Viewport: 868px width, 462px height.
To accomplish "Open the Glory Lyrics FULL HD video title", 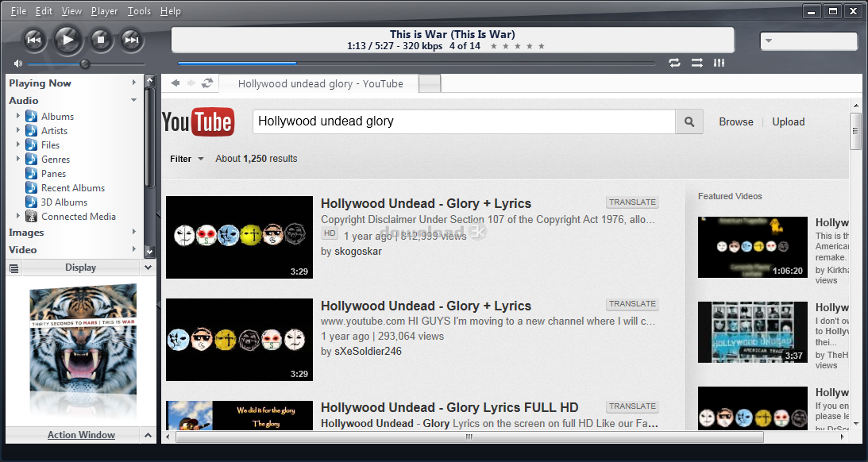I will [x=449, y=408].
